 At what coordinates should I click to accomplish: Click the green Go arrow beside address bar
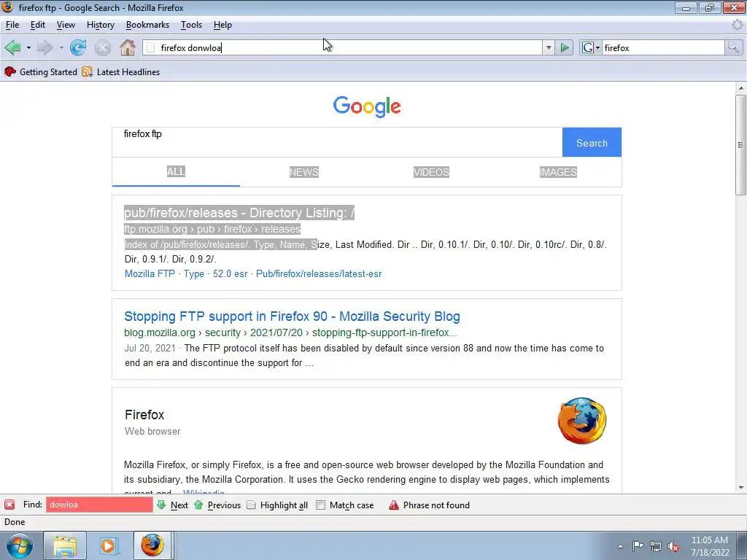tap(565, 47)
